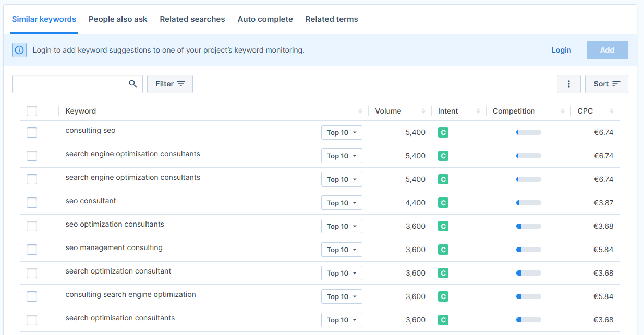Viewport: 644px width, 335px height.
Task: Click the keyword text consulting seo
Action: point(90,130)
